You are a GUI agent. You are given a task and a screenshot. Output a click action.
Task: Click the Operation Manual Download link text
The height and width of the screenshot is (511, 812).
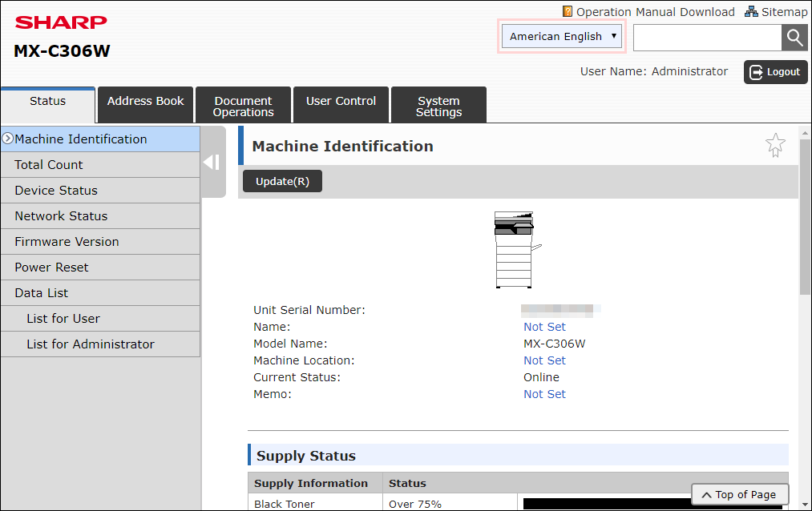coord(655,12)
